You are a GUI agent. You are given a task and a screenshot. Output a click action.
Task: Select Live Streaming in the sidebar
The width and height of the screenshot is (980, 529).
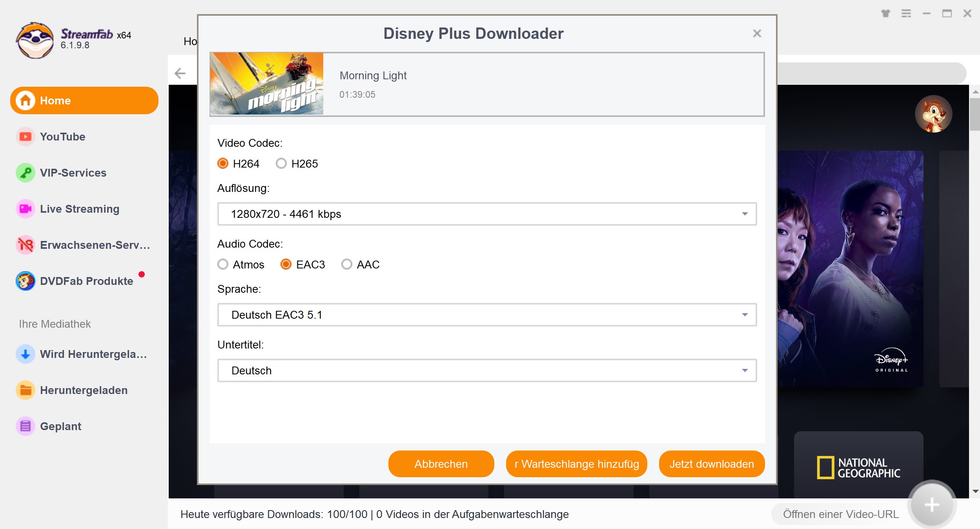25,209
